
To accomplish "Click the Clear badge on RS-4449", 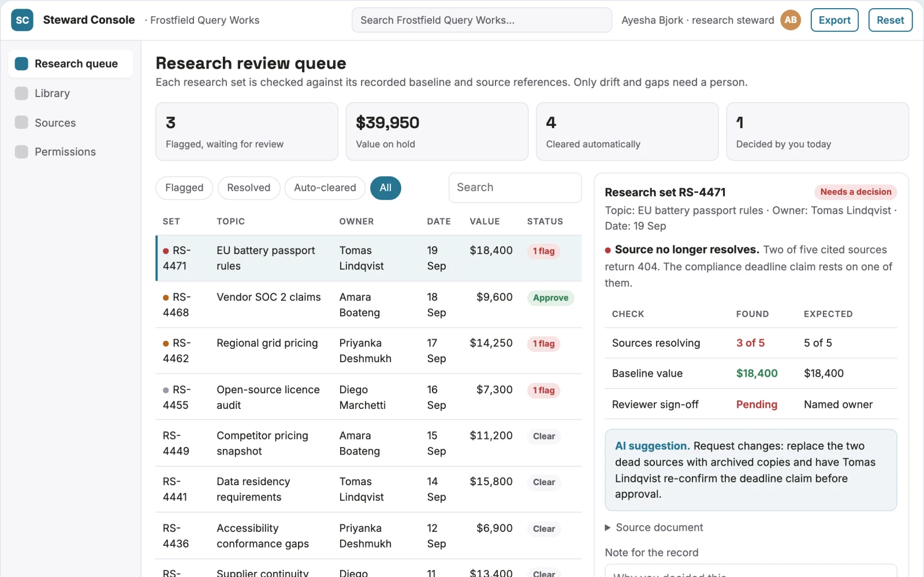I will (544, 437).
